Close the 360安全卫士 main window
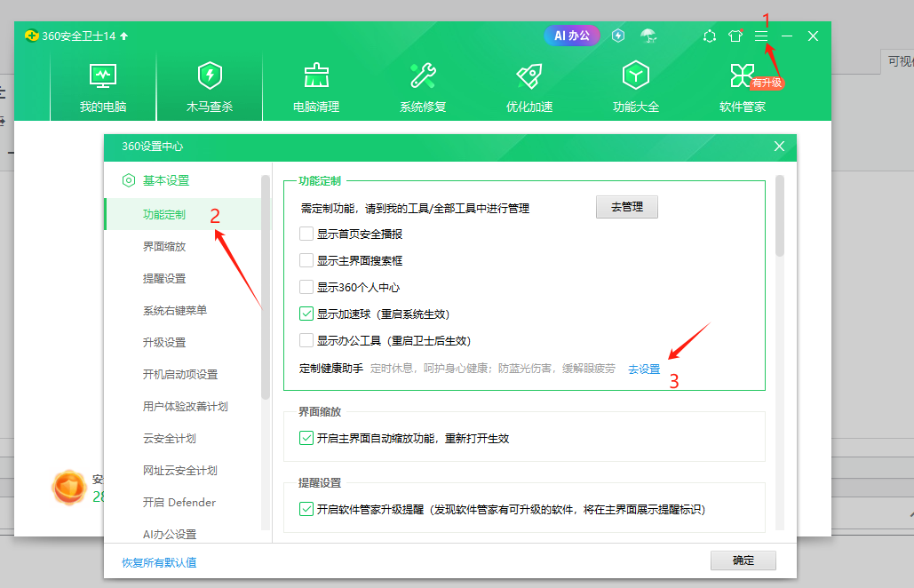 (813, 36)
